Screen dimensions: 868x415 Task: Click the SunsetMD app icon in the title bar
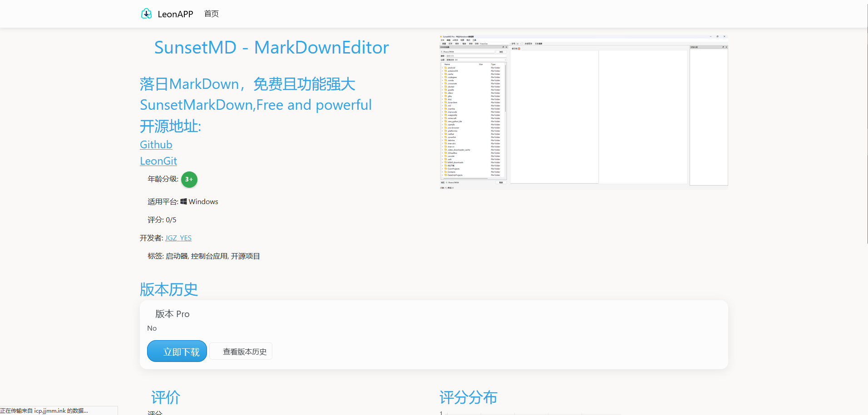(441, 37)
